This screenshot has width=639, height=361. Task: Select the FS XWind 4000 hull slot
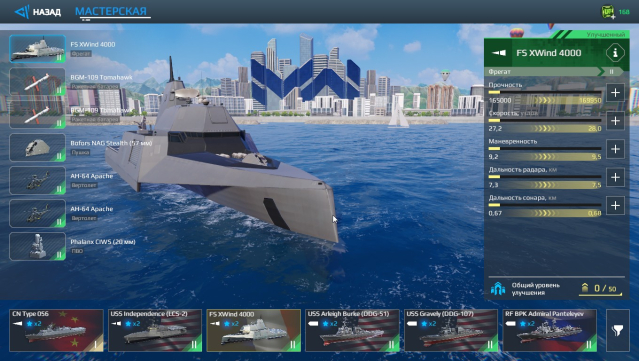37,48
